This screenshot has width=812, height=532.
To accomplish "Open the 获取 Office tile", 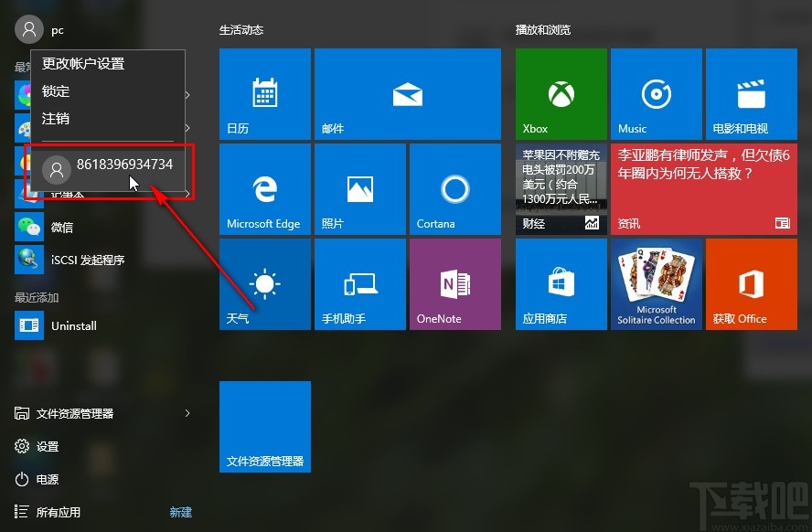I will (x=752, y=283).
